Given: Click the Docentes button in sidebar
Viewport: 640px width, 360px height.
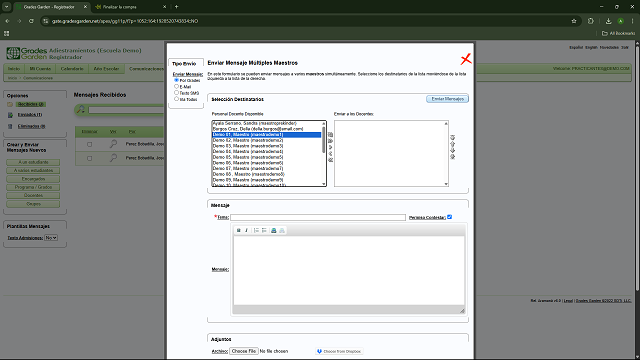Looking at the screenshot, I should tap(33, 195).
